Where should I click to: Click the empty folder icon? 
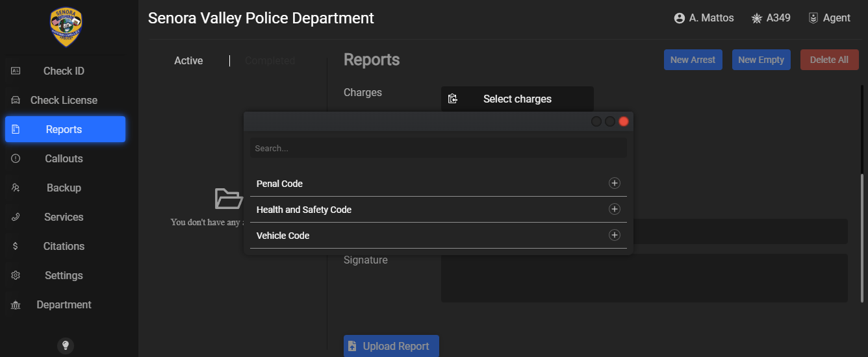tap(228, 198)
